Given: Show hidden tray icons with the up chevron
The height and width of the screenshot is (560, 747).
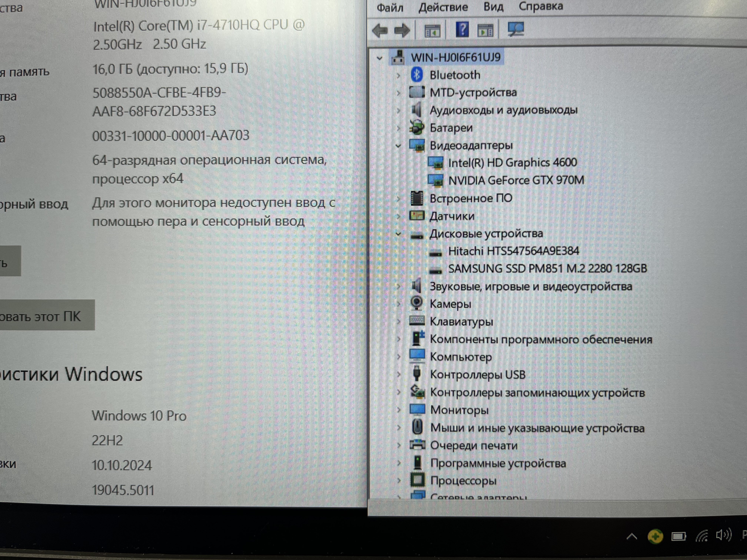Looking at the screenshot, I should click(632, 537).
